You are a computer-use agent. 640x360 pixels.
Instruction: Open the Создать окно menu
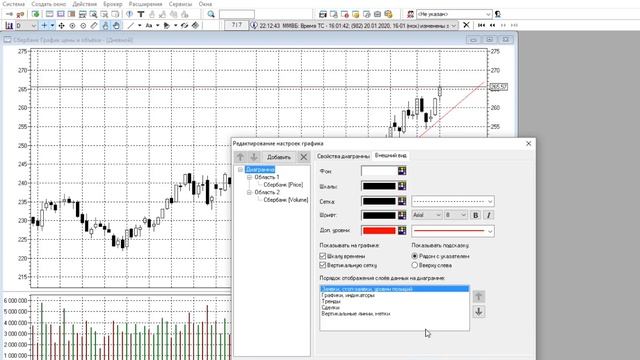(49, 4)
